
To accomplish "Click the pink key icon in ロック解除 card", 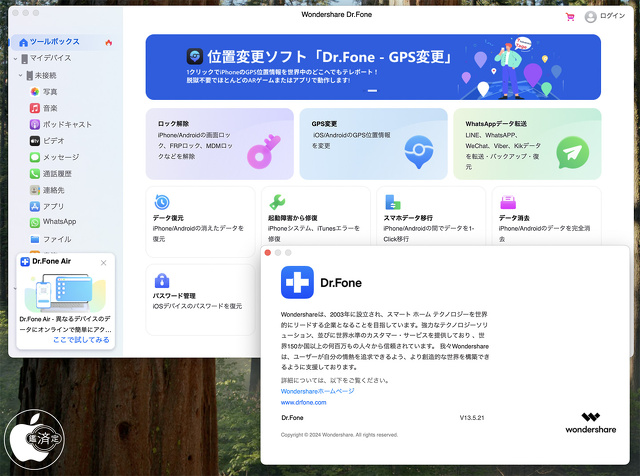I will [x=264, y=152].
